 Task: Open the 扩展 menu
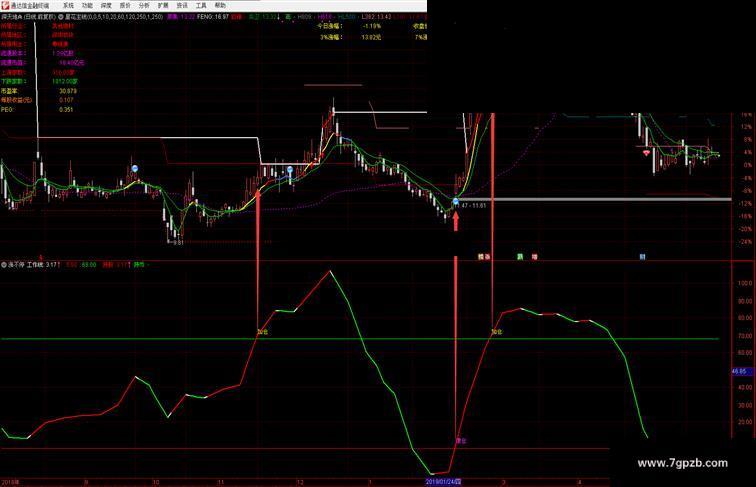(163, 5)
